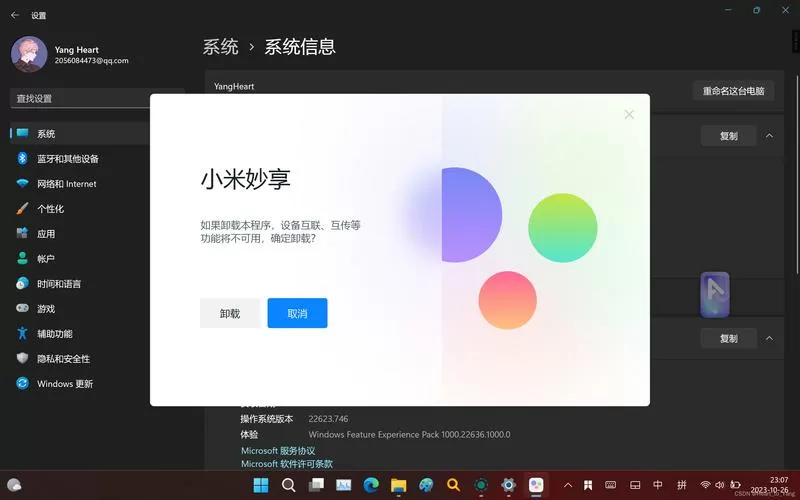Click the floating purple assistant icon
The image size is (800, 500).
tap(715, 295)
